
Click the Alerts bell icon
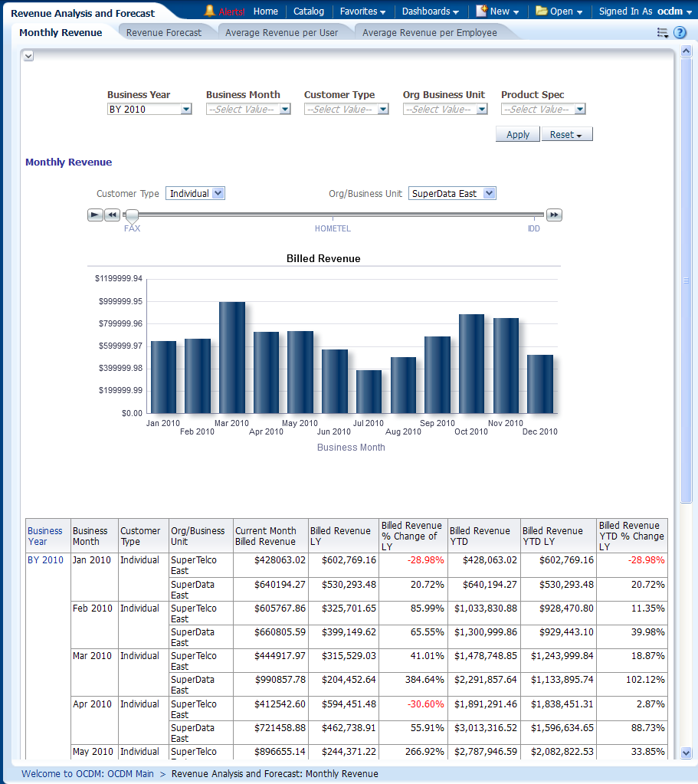[x=209, y=11]
